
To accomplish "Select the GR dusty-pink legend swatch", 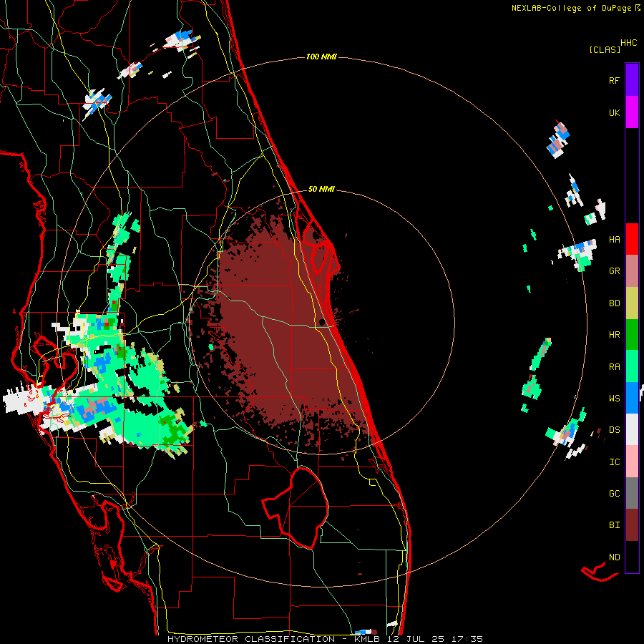I will point(632,271).
